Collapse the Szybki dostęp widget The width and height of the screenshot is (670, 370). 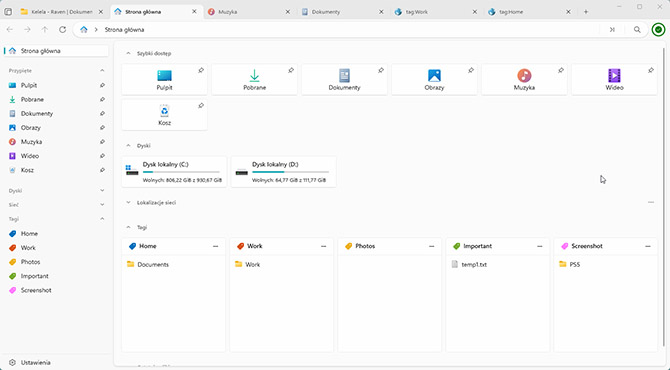click(x=128, y=53)
